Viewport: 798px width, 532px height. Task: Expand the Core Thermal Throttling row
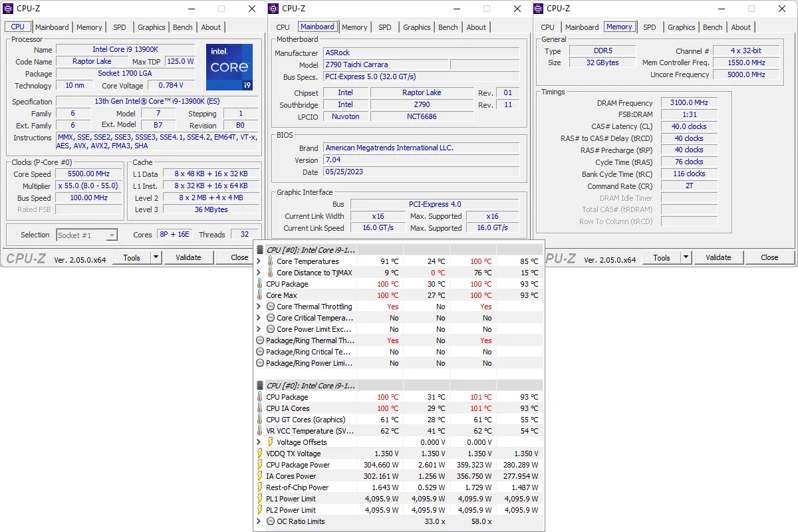(x=259, y=307)
